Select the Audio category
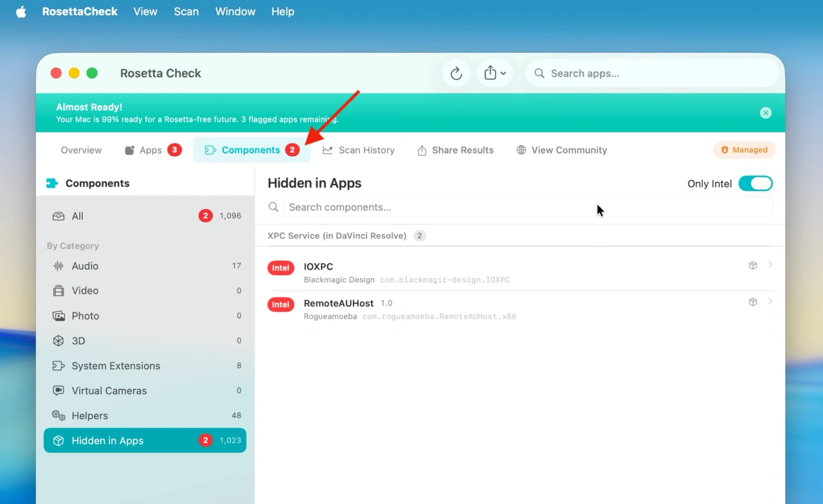The height and width of the screenshot is (504, 823). coord(145,265)
